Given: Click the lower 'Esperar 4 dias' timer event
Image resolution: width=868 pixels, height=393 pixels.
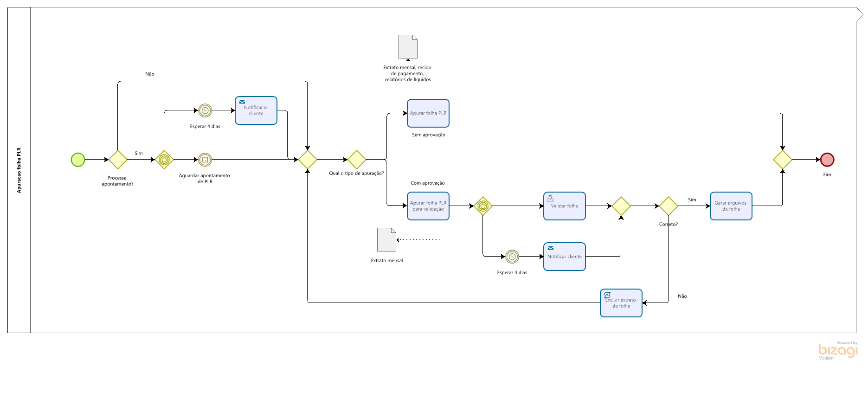Looking at the screenshot, I should point(512,257).
